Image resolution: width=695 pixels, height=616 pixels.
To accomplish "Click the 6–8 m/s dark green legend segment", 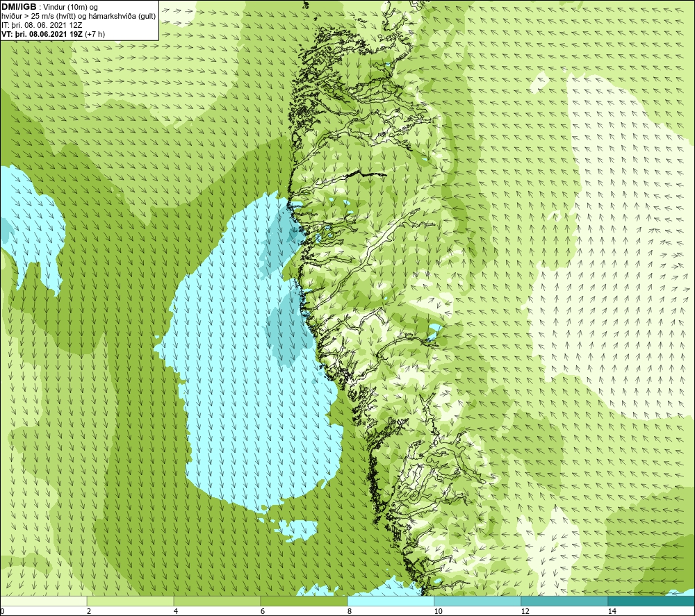I will click(304, 601).
